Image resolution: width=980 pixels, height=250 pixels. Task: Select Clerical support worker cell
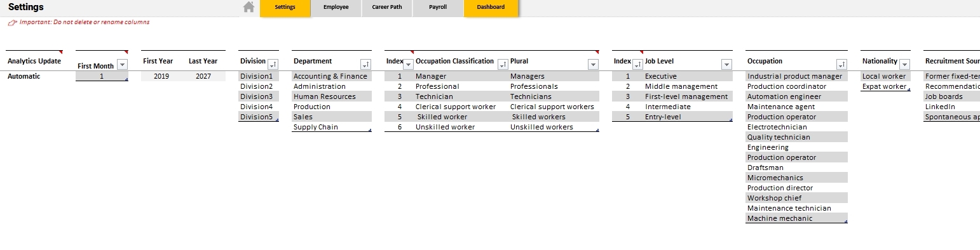(461, 107)
